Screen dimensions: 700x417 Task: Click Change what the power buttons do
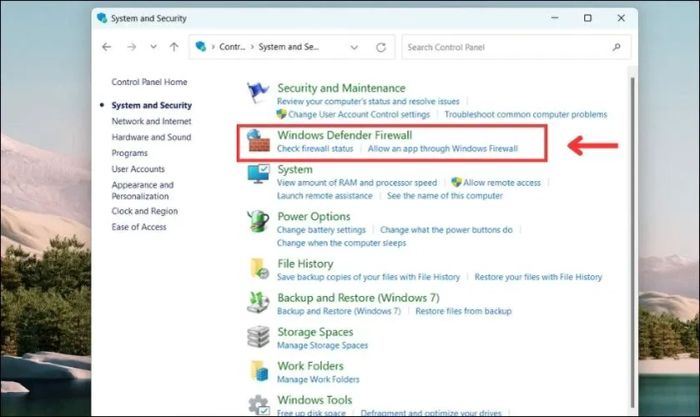pyautogui.click(x=446, y=230)
